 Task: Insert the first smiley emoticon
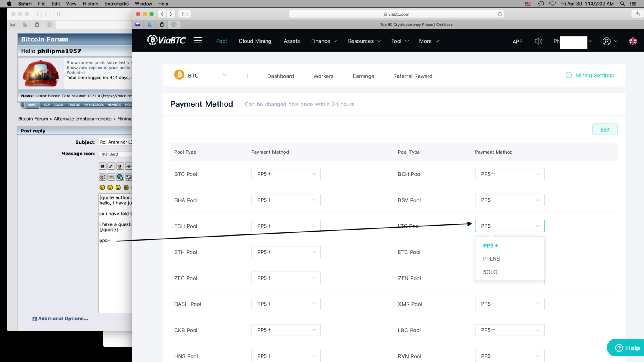point(102,187)
